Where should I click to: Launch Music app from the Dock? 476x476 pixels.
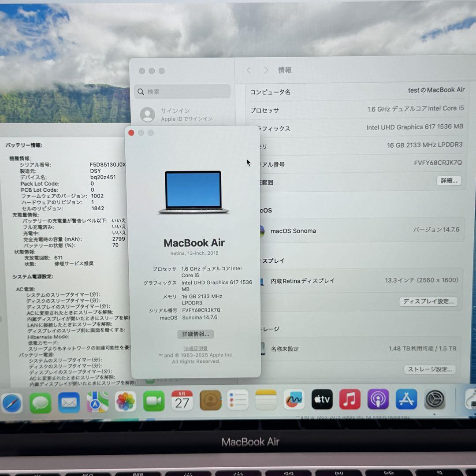point(350,399)
